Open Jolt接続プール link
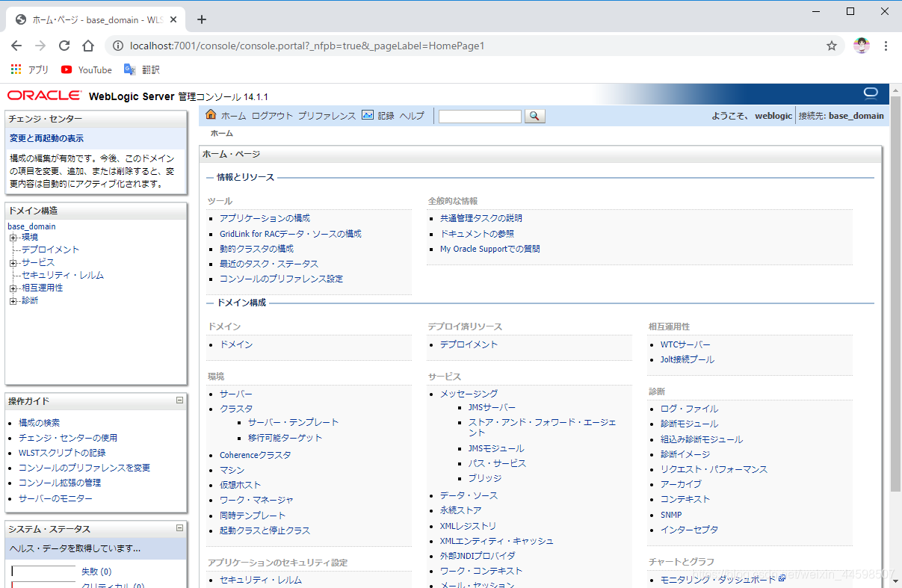Screen dimensions: 902x588 687,359
